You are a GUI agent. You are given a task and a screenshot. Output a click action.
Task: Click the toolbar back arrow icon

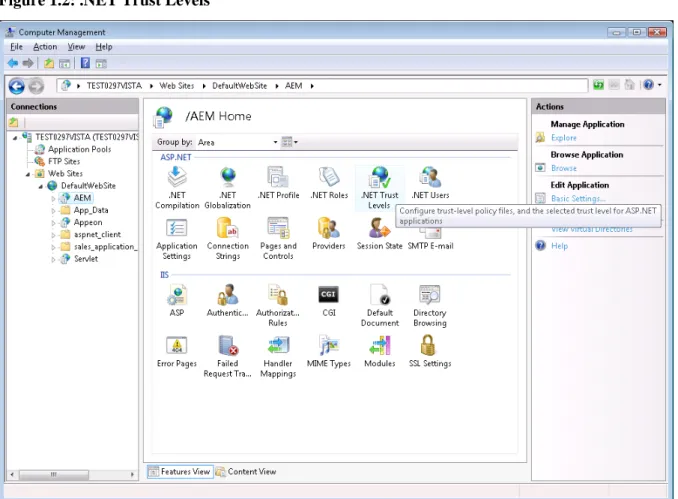click(13, 63)
